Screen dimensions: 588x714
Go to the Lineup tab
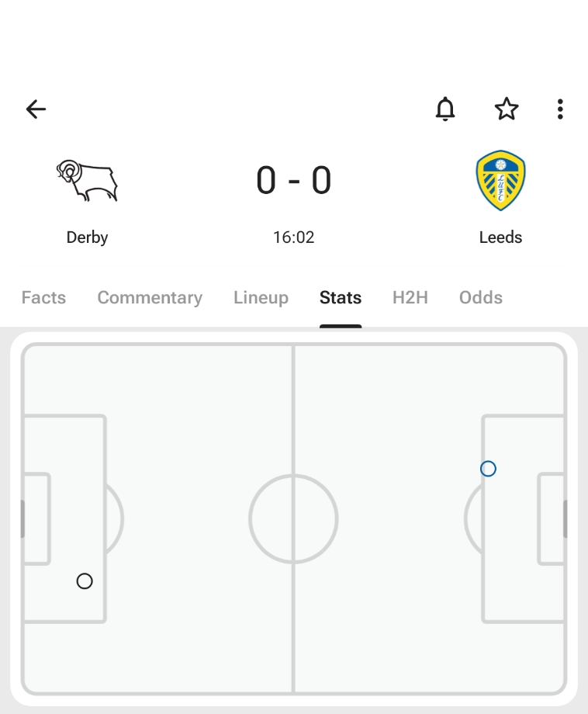click(x=261, y=298)
